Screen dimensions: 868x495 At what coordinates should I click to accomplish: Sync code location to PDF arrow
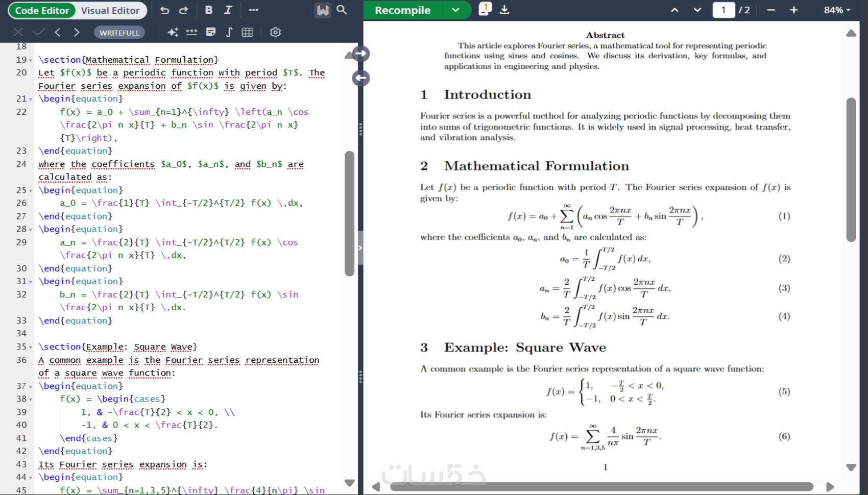(x=361, y=54)
